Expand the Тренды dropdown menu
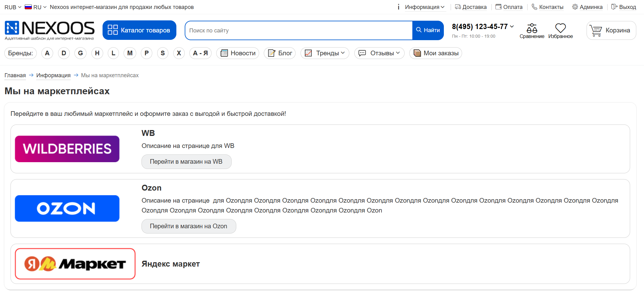Image resolution: width=644 pixels, height=299 pixels. (325, 53)
